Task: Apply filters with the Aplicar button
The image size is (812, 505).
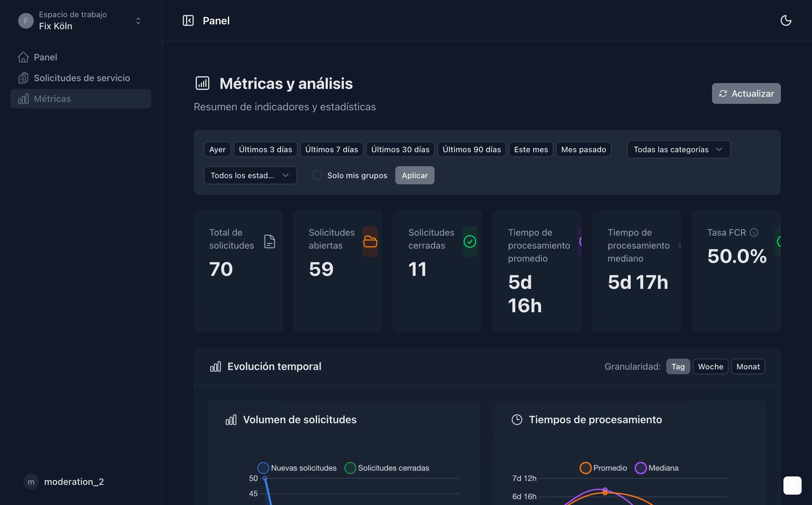Action: click(x=414, y=175)
